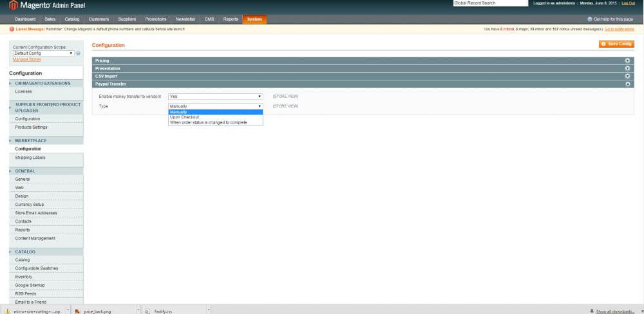Open the Catalog menu

click(72, 19)
